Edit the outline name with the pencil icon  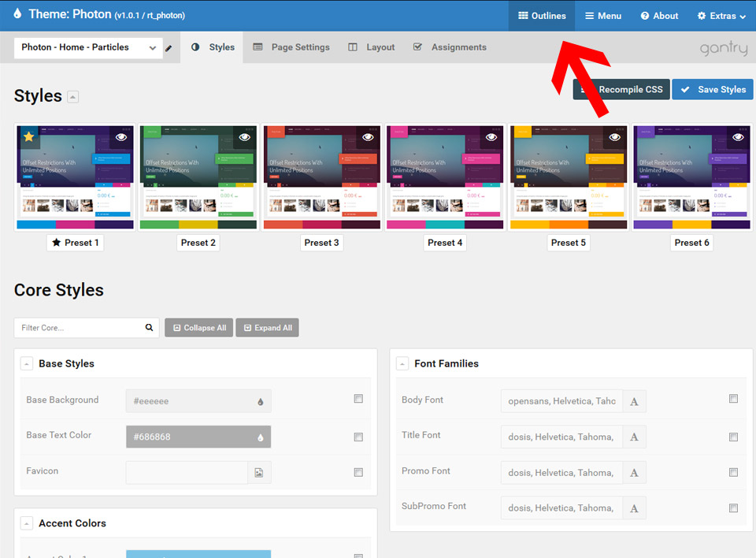[169, 48]
